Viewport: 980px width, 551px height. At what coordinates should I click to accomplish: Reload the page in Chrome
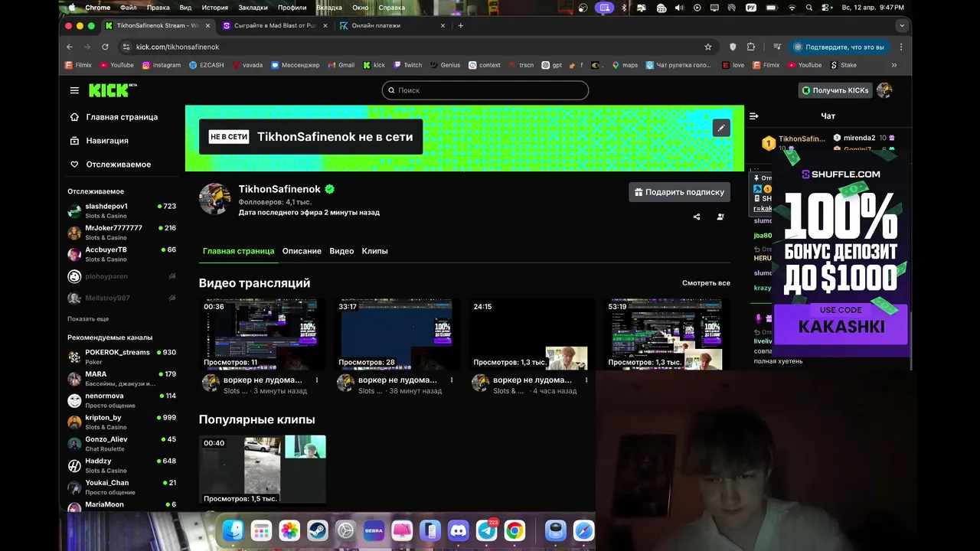tap(105, 47)
